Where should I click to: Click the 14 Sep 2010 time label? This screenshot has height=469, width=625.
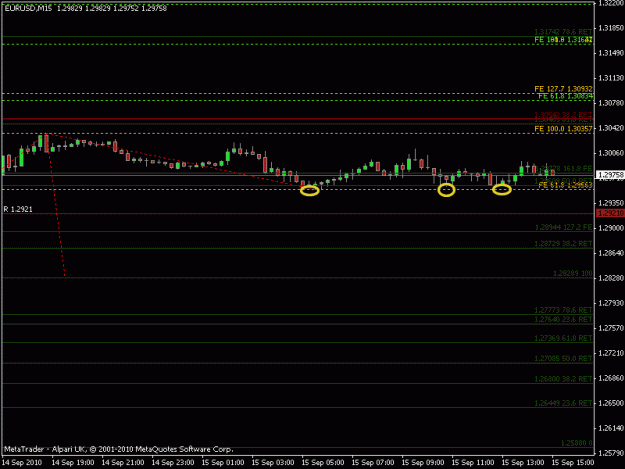[x=22, y=462]
